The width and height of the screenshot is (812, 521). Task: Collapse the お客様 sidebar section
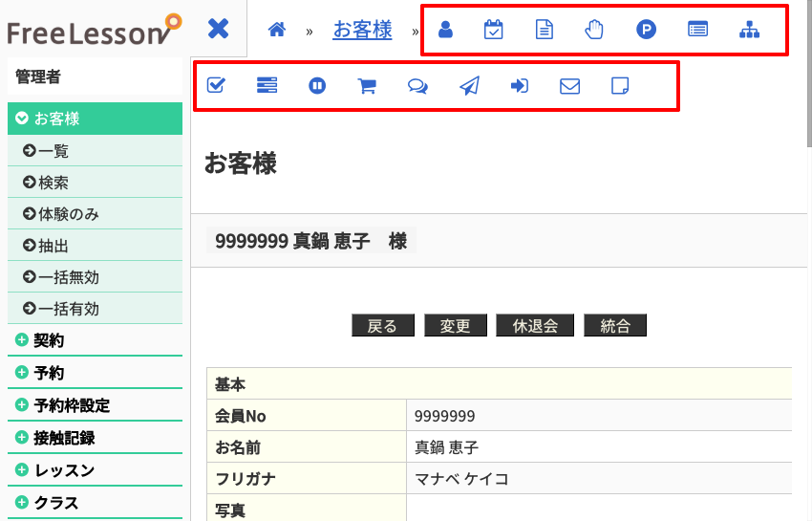pos(56,119)
